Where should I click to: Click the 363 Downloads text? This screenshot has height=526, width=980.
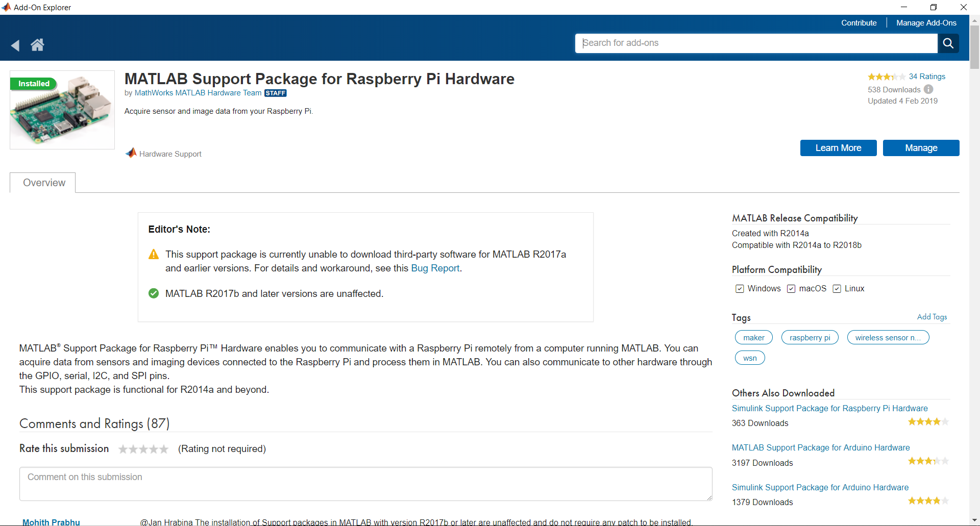[x=760, y=423]
